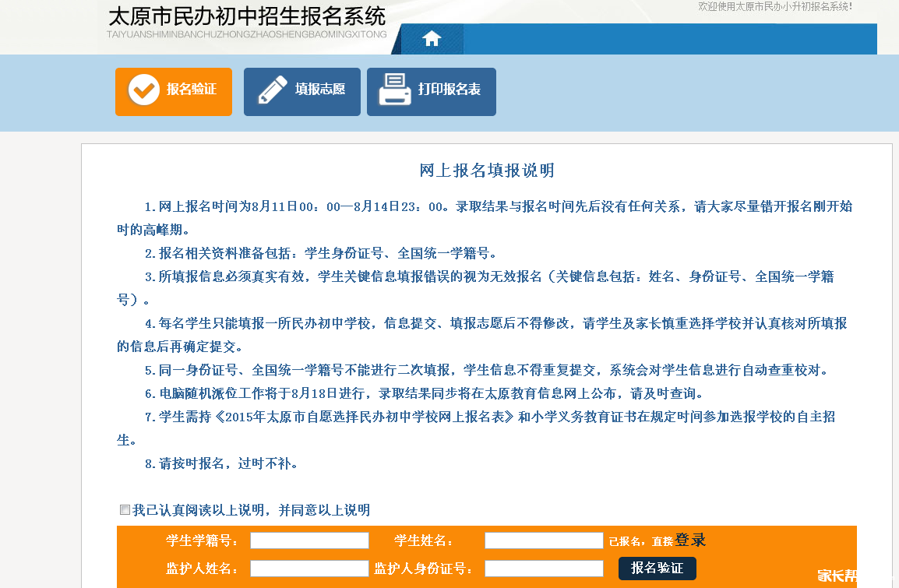
Task: Click the 报名验证 submit button
Action: [657, 569]
